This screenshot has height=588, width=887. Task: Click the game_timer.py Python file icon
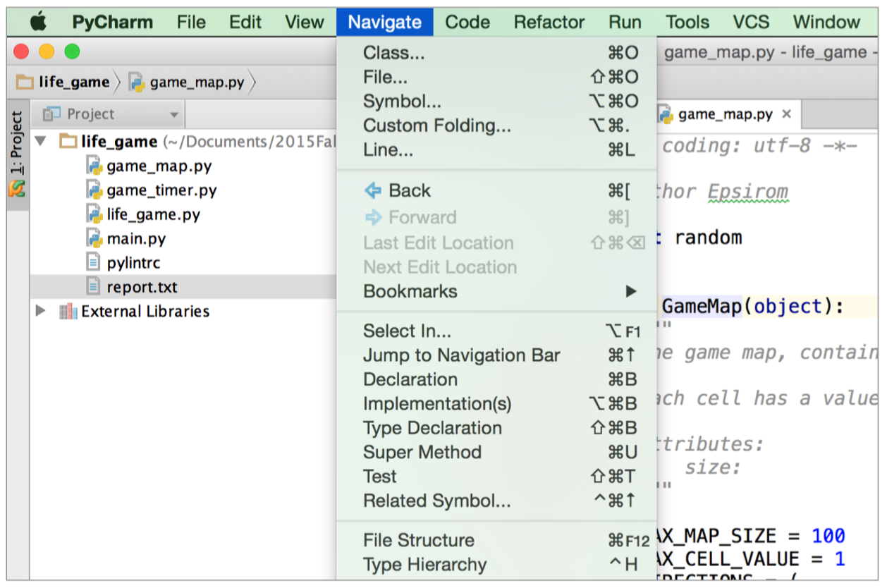[x=94, y=190]
